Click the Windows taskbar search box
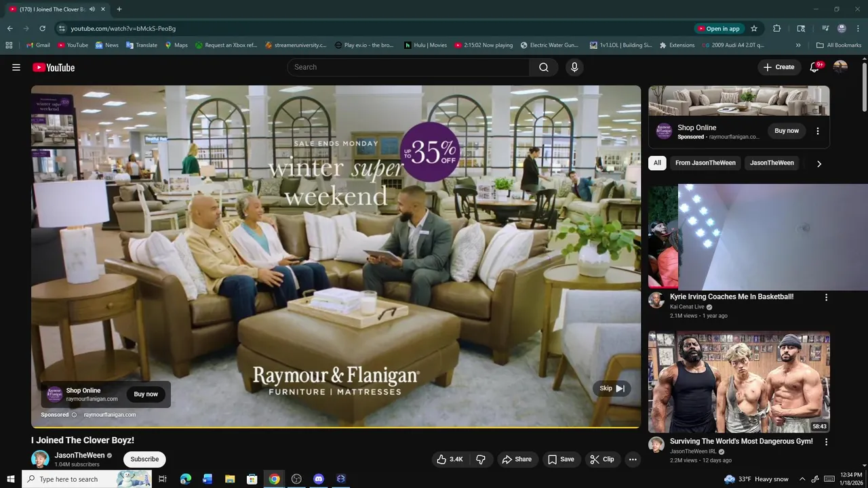868x488 pixels. 87,479
